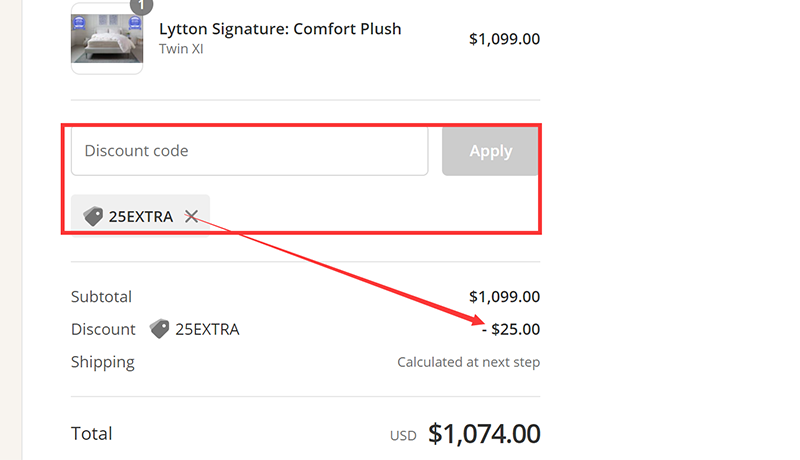Click the Subtotal amount $1,099.00

pyautogui.click(x=504, y=297)
